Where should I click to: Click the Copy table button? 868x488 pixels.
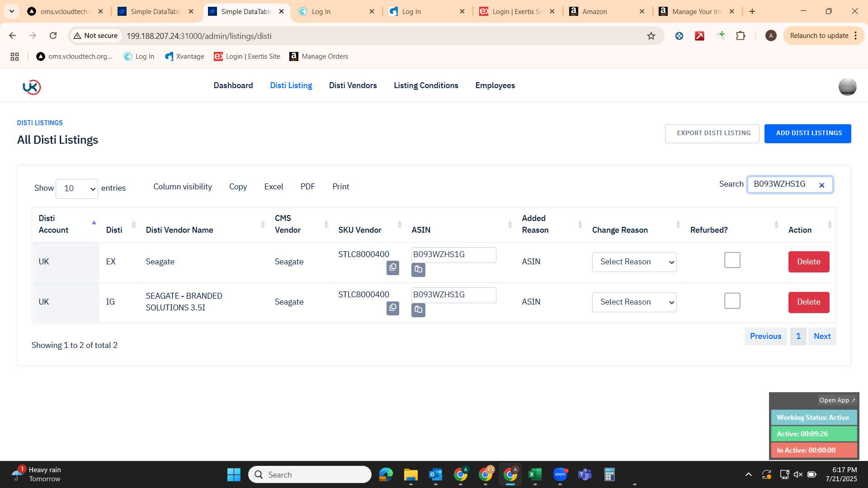(238, 187)
